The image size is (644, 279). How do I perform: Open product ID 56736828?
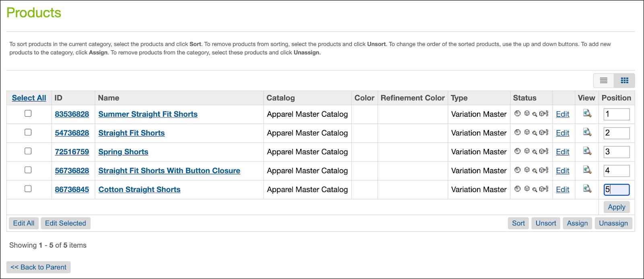pos(72,171)
